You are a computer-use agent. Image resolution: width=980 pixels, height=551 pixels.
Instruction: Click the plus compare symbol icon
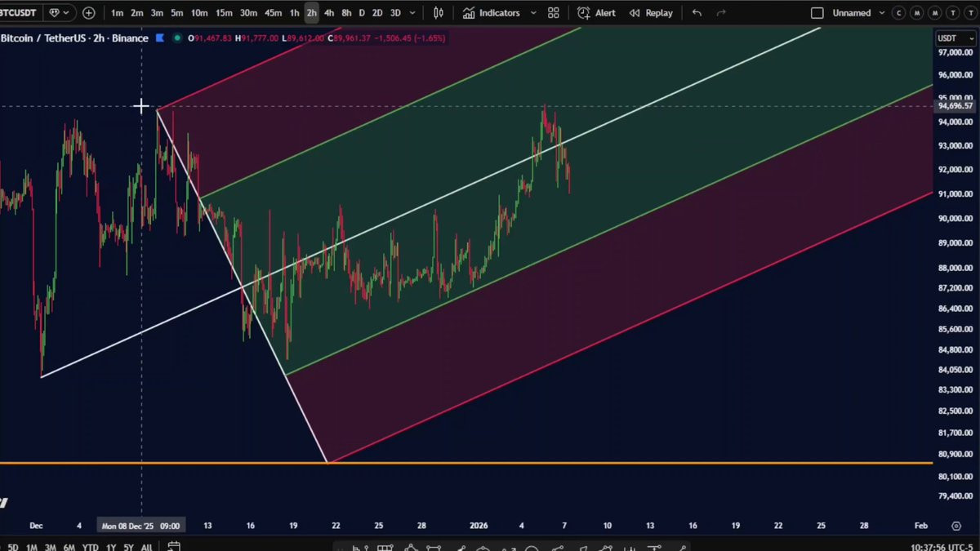click(88, 13)
